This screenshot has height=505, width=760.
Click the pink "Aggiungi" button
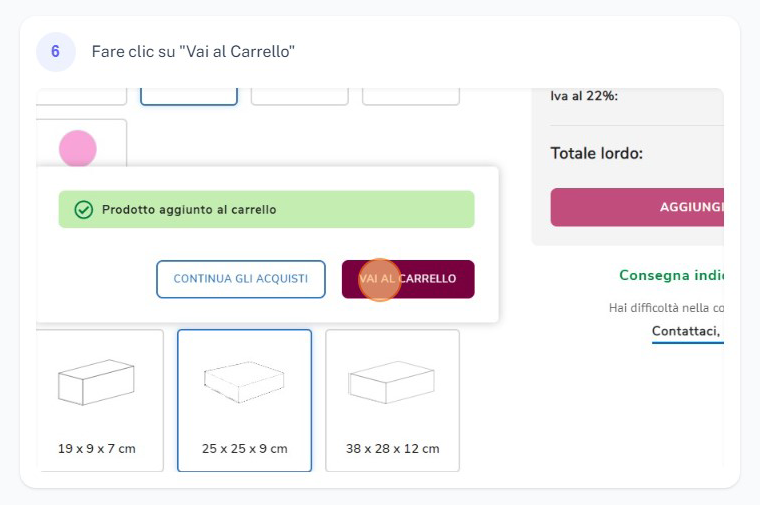(637, 207)
